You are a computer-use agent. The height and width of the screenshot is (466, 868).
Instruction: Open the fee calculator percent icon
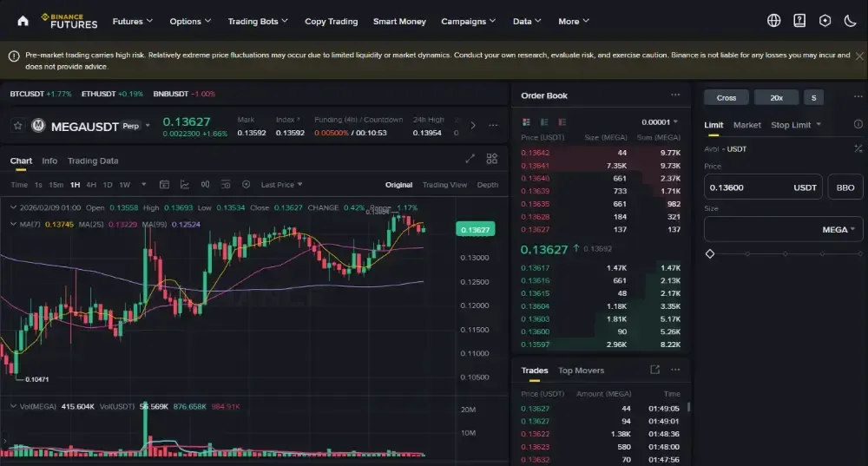[x=858, y=148]
